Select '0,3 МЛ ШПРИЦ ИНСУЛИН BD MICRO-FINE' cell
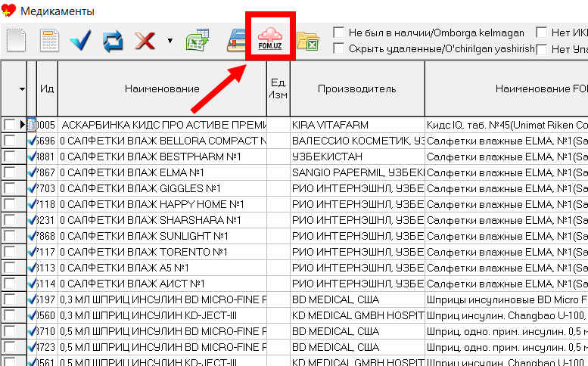The image size is (588, 366). click(163, 299)
